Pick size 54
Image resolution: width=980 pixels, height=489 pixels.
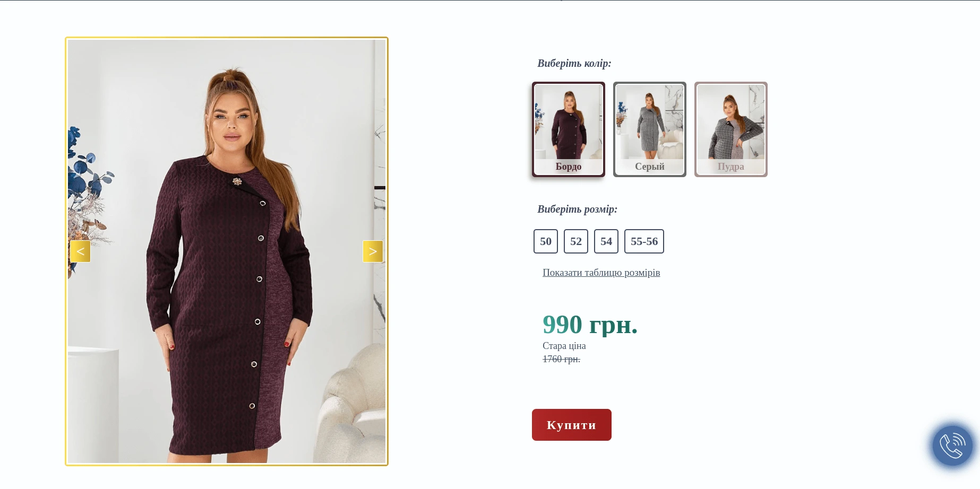(x=606, y=241)
